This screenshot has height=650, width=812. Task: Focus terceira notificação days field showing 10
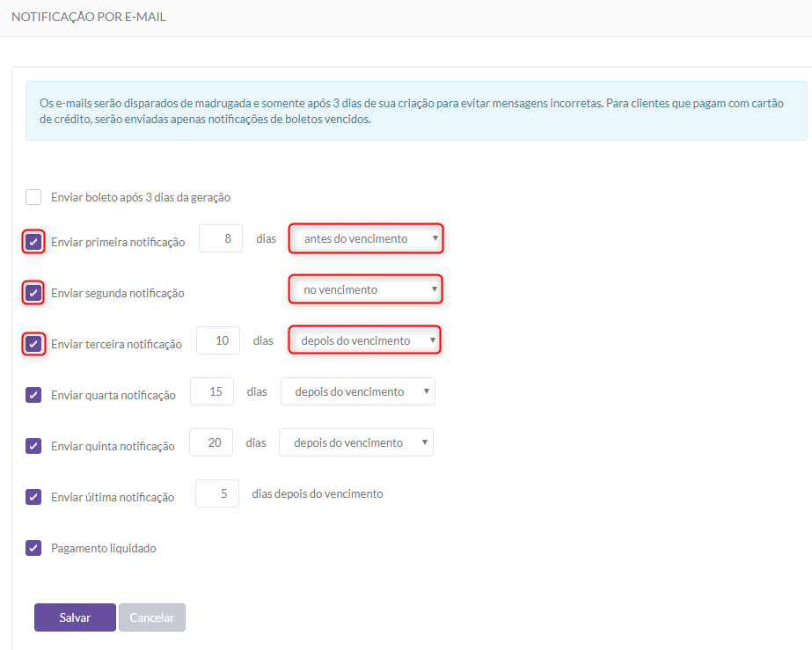coord(218,340)
